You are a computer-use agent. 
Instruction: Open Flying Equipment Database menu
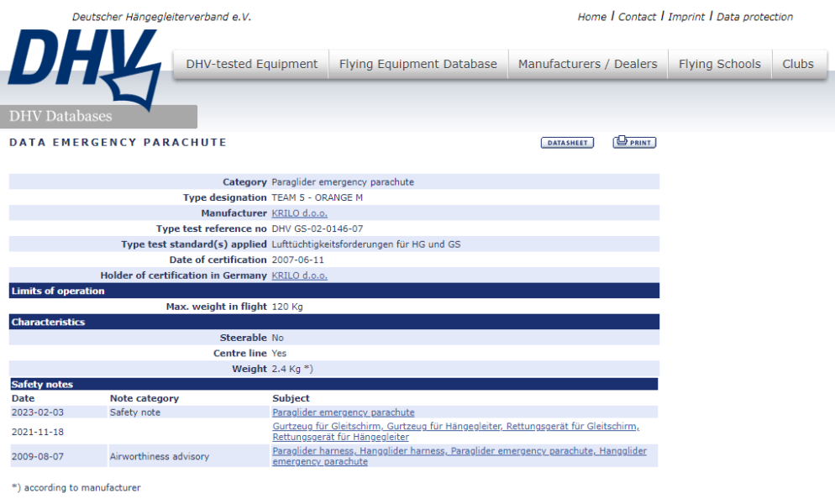(418, 65)
